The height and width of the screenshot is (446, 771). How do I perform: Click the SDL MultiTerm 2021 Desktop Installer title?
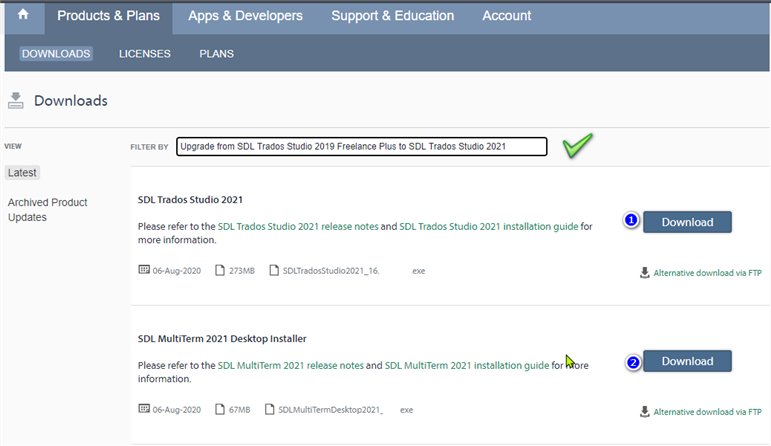[222, 339]
